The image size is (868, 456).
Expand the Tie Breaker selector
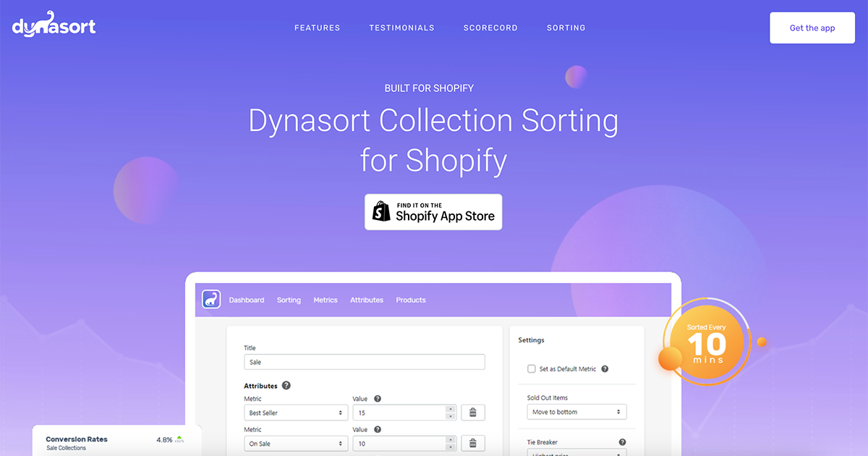(x=576, y=454)
